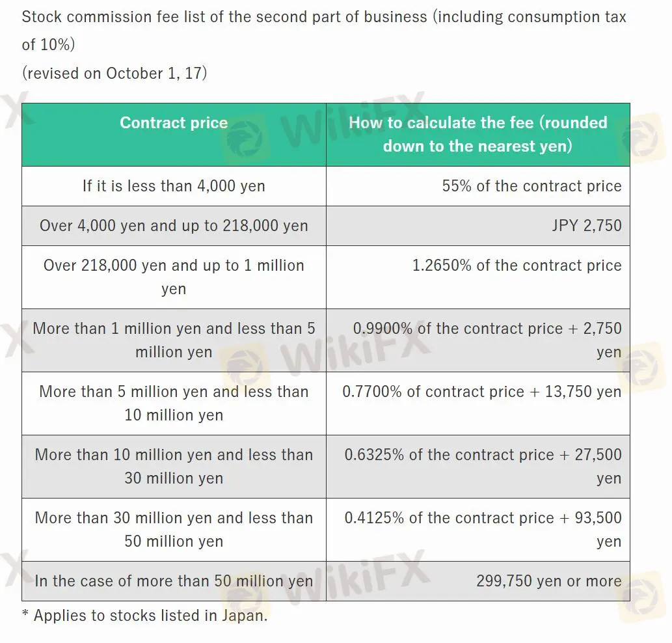Image resolution: width=672 pixels, height=643 pixels.
Task: Select "Over 218,000 yen and up to 1 million yen" cell
Action: [x=174, y=277]
